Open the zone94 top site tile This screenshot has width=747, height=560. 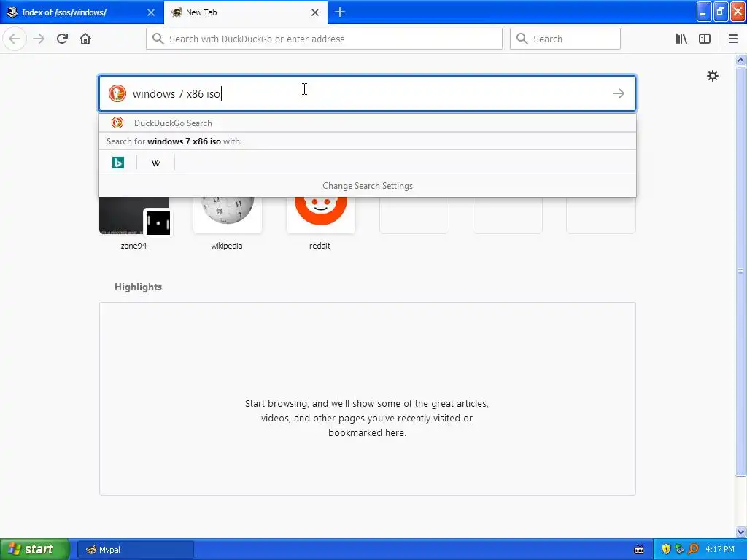tap(134, 223)
